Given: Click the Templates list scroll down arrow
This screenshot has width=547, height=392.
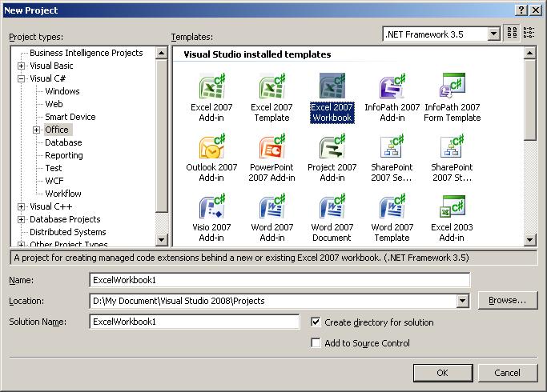Looking at the screenshot, I should [530, 240].
